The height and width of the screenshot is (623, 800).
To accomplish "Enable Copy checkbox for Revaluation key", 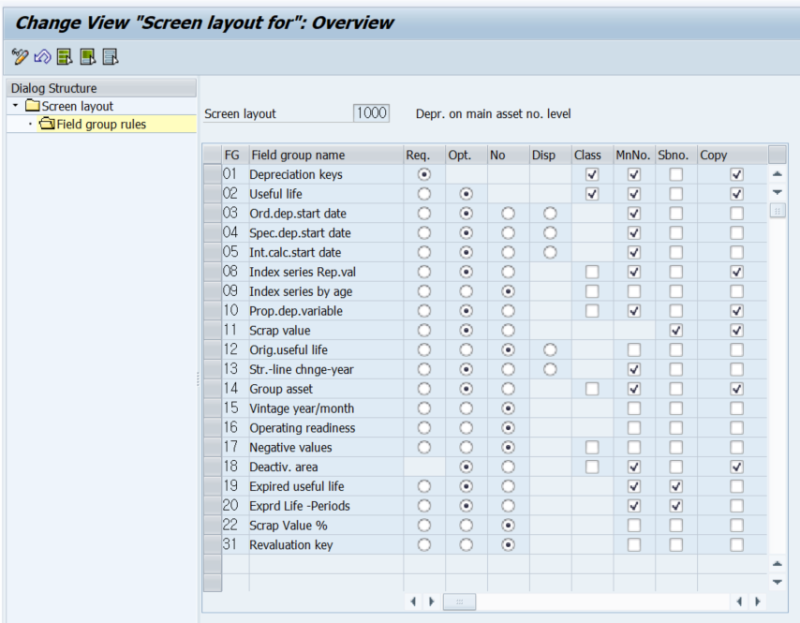I will (737, 545).
